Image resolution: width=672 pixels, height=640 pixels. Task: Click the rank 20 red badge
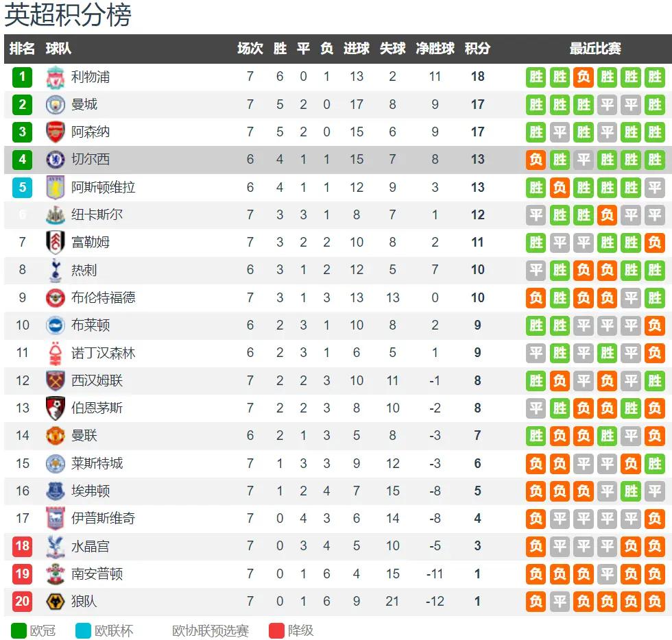[x=22, y=602]
